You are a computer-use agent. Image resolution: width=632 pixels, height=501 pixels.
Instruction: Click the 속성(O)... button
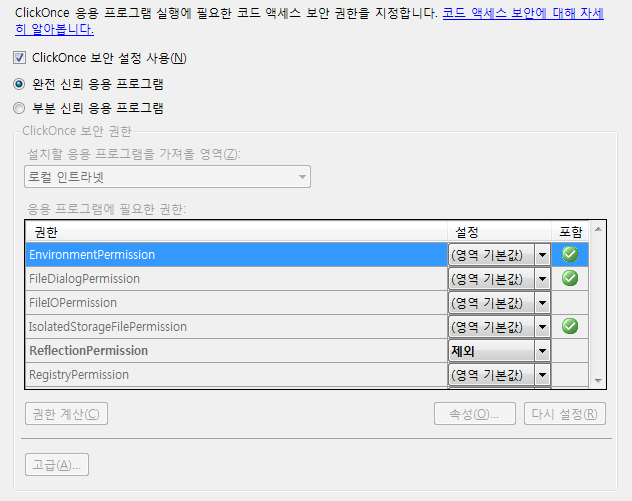click(475, 414)
